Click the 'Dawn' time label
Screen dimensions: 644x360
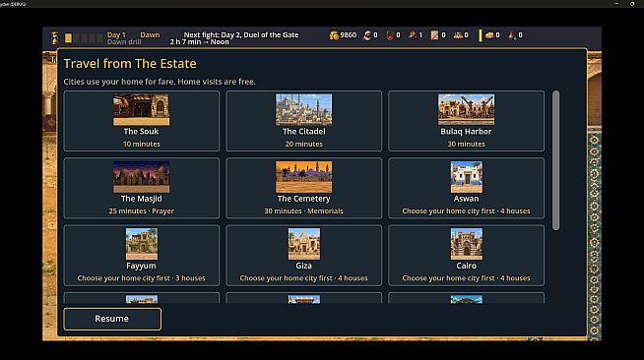[150, 34]
